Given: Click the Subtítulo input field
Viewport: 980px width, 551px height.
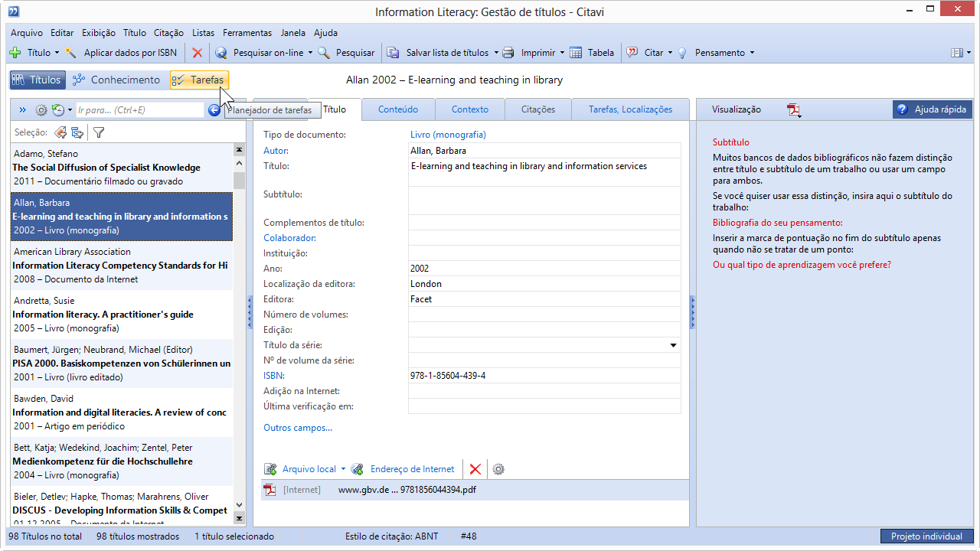Looking at the screenshot, I should 544,201.
